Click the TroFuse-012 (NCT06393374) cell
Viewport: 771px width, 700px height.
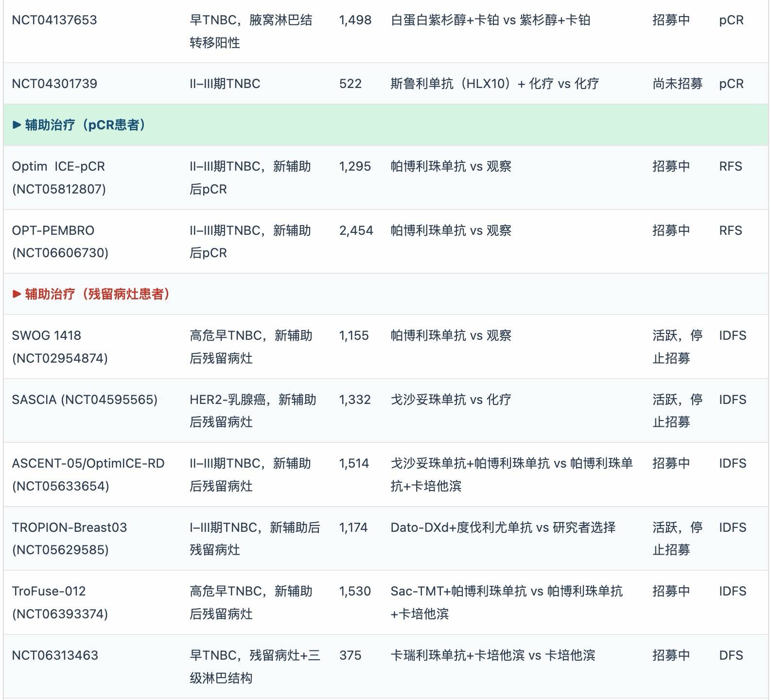[60, 602]
